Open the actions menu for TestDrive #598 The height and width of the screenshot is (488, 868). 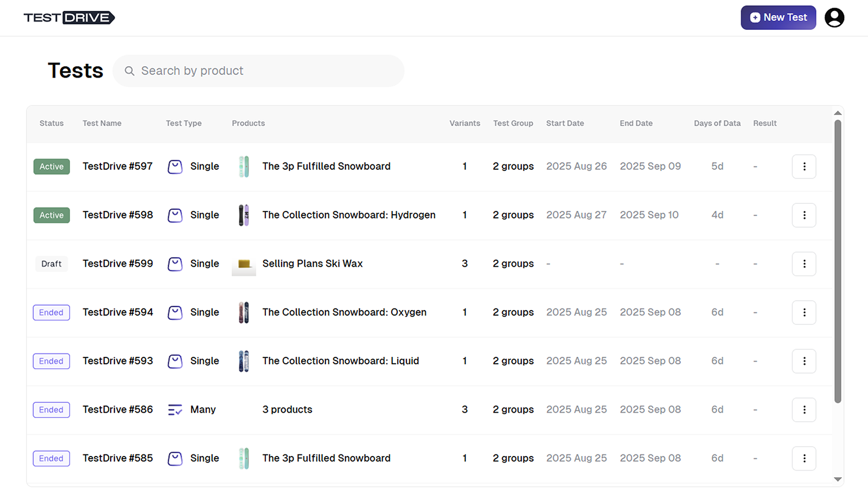click(804, 215)
